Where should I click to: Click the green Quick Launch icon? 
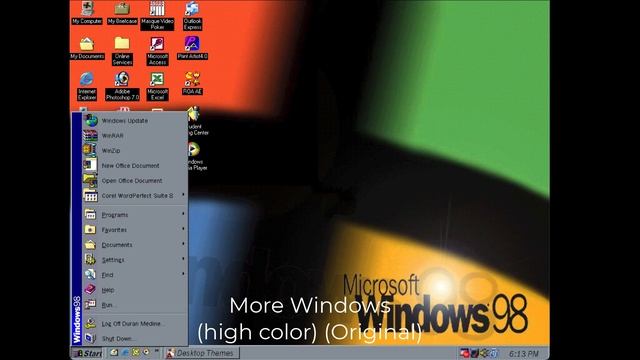[136, 352]
